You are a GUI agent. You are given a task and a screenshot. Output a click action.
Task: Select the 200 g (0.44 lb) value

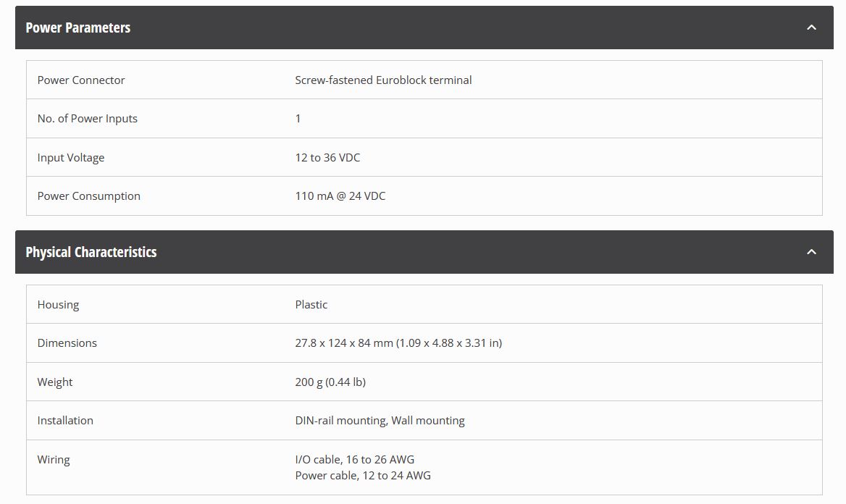(x=330, y=382)
